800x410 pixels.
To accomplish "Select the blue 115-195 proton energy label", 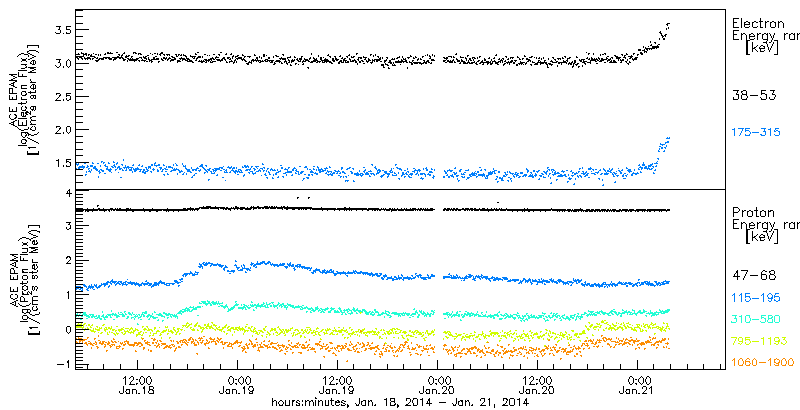I will tap(756, 299).
